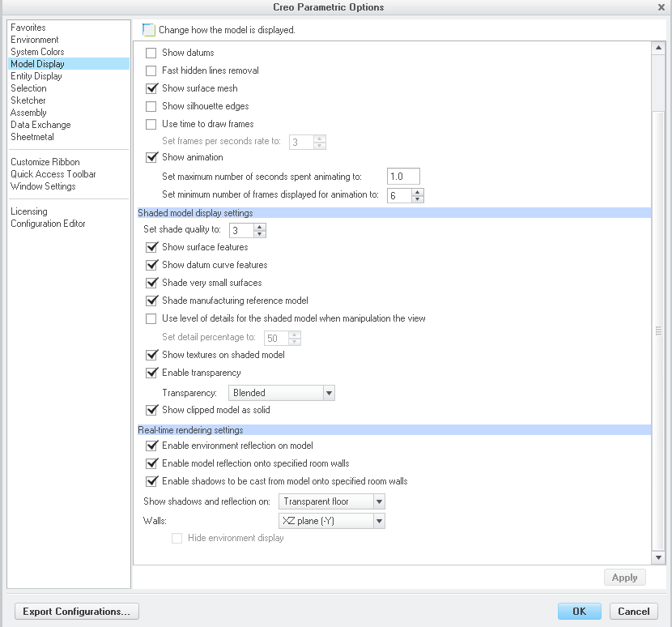Increase the shade quality value
Image resolution: width=672 pixels, height=627 pixels.
260,227
